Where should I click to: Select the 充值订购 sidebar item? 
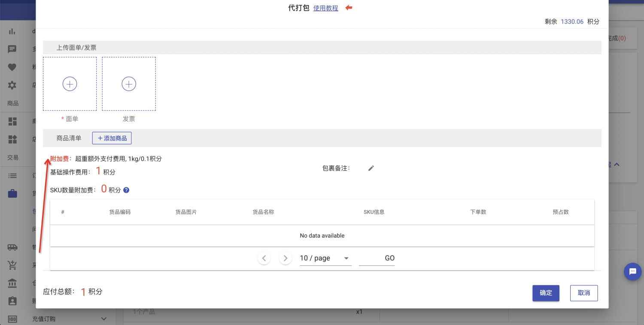[44, 319]
